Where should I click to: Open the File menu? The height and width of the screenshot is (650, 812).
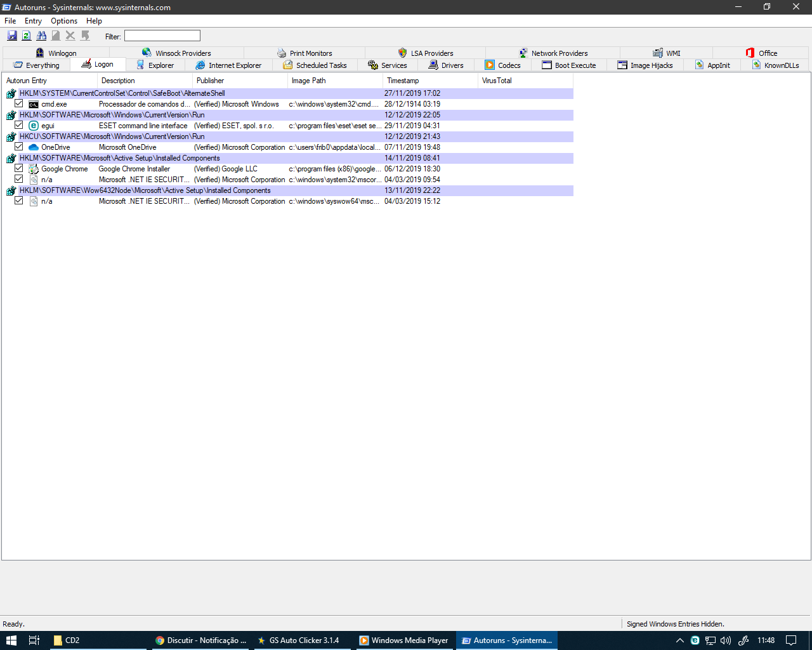click(x=10, y=21)
